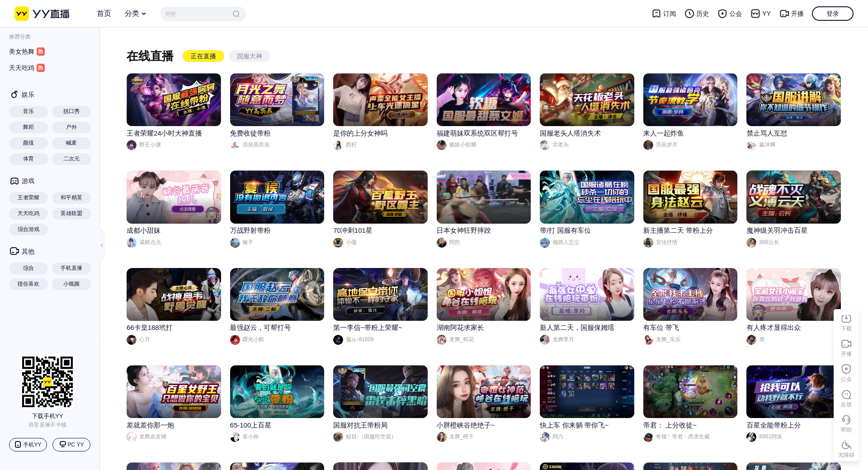Click the 游戏 gamepad icon
868x470 pixels.
tap(14, 181)
